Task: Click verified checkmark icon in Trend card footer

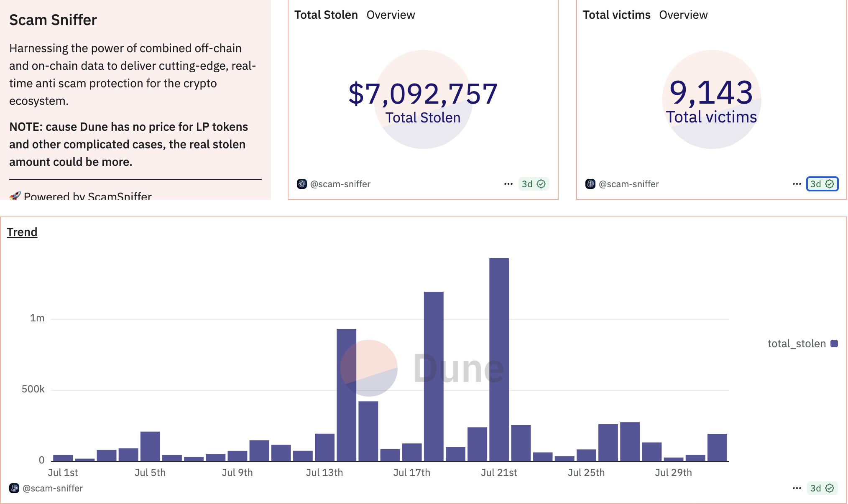Action: [830, 488]
